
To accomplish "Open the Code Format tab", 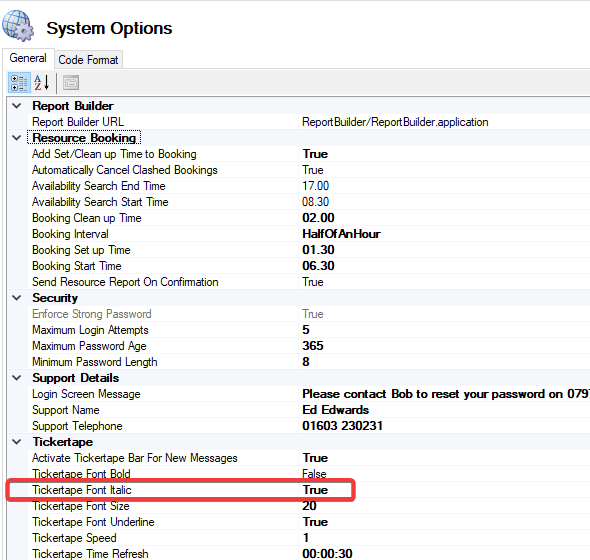I will coord(88,60).
